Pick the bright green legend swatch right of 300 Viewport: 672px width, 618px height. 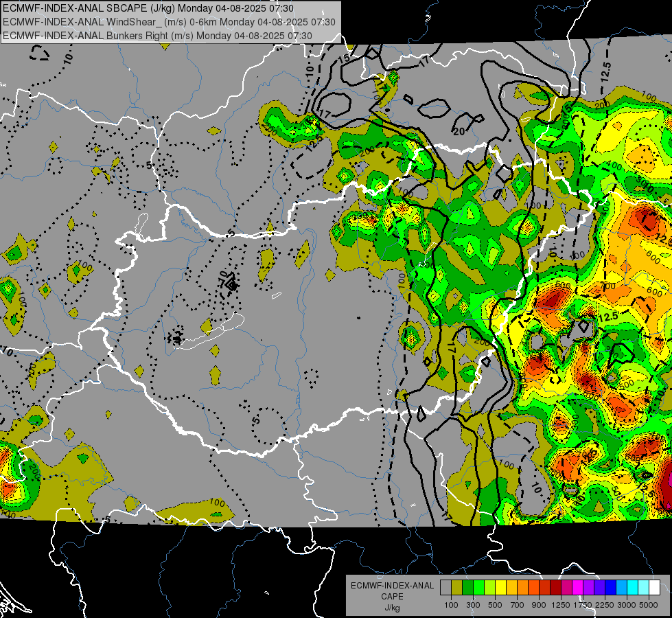click(x=478, y=588)
